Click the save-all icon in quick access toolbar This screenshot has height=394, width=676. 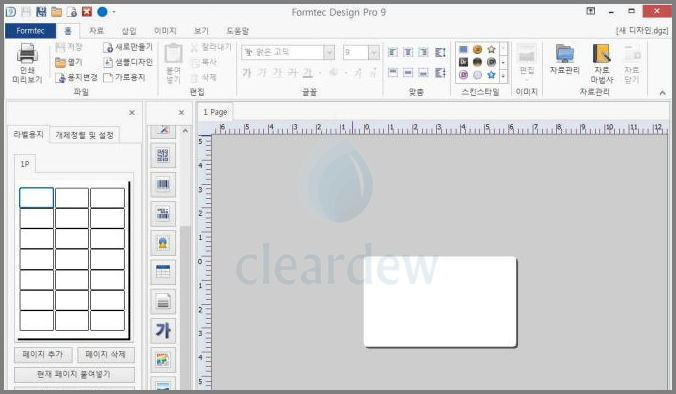(x=41, y=12)
